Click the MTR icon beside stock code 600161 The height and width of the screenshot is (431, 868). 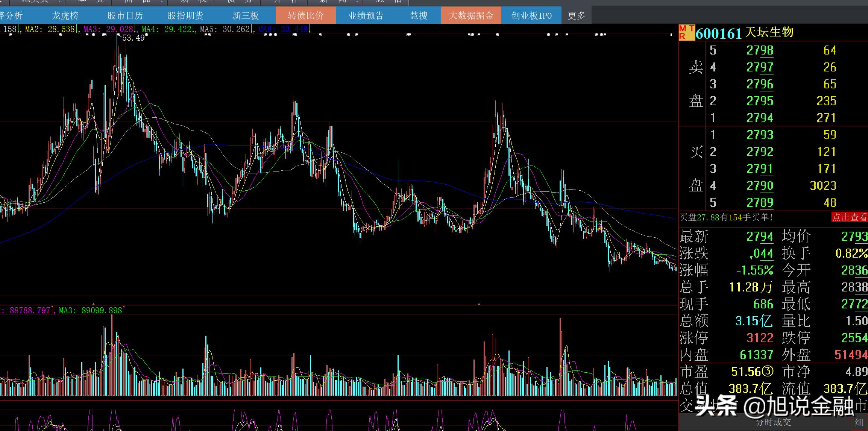point(686,33)
